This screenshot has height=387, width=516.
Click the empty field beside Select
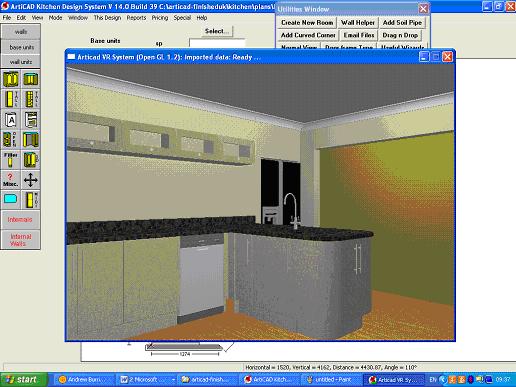(217, 43)
